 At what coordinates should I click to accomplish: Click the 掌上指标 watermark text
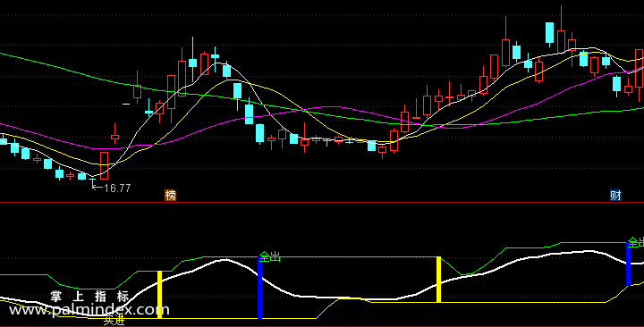[90, 297]
